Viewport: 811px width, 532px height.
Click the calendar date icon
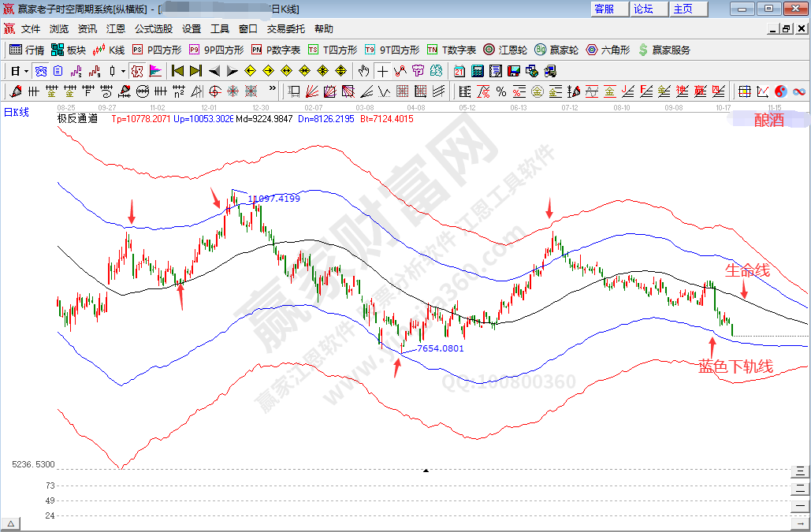pyautogui.click(x=459, y=70)
